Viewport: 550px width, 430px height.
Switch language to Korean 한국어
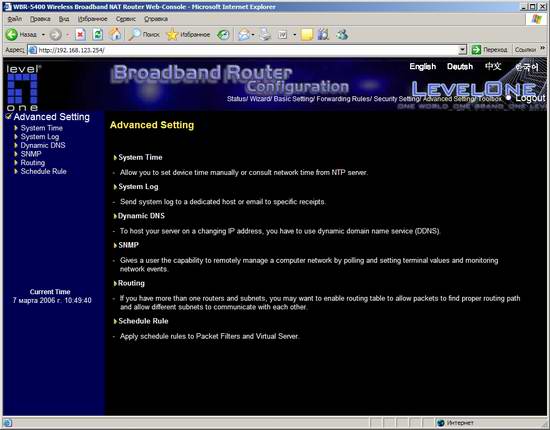click(526, 67)
